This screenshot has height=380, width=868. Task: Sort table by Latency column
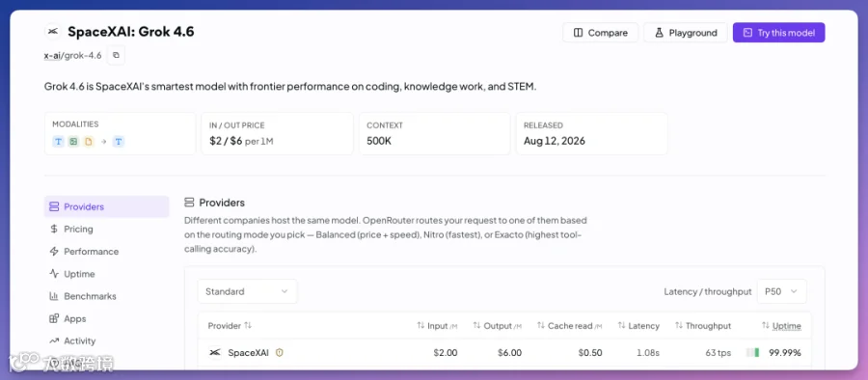638,326
